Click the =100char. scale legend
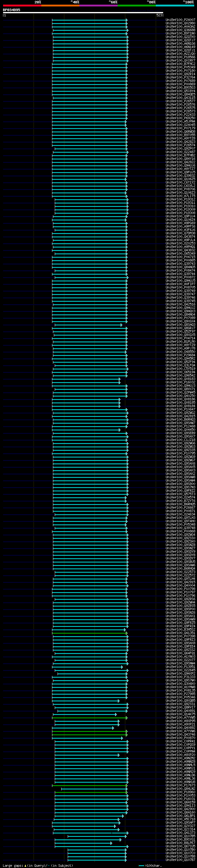Screen dimensions: 197x868 click(150, 866)
